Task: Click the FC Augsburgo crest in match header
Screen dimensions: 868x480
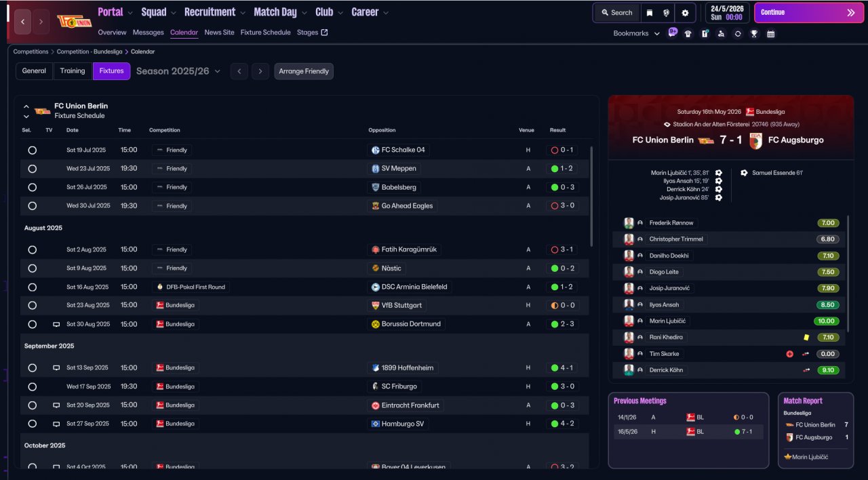Action: (755, 140)
